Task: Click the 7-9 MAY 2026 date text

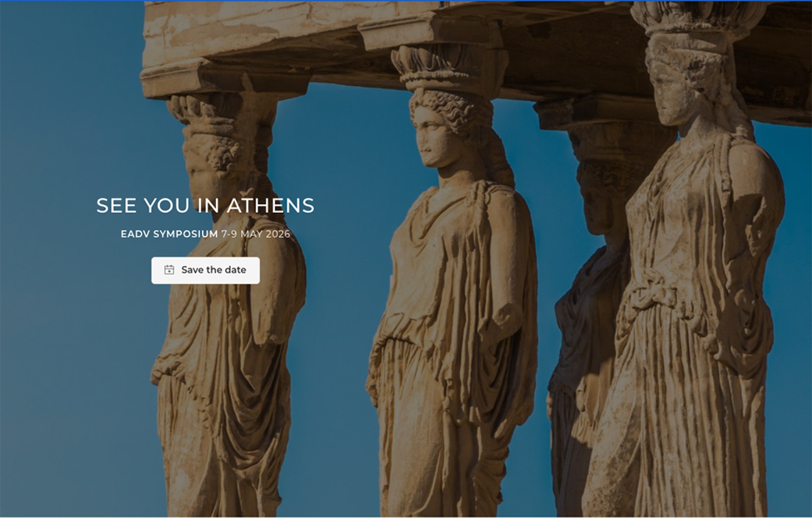Action: point(256,234)
